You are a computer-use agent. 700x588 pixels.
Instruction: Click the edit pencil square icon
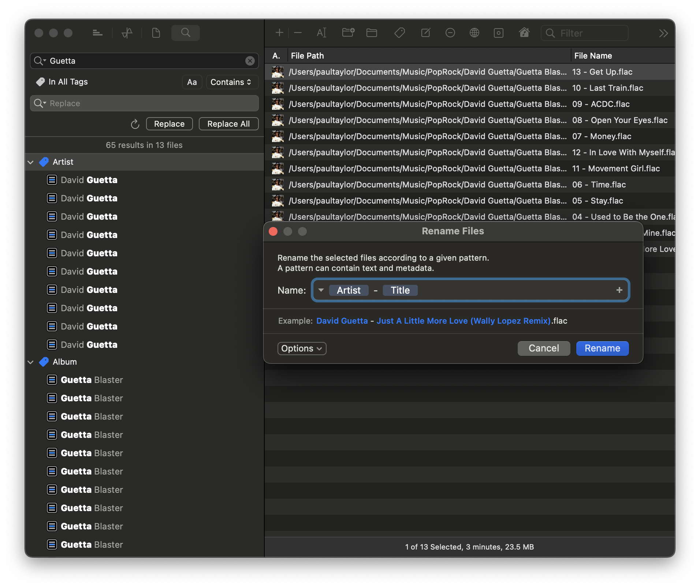(x=425, y=33)
